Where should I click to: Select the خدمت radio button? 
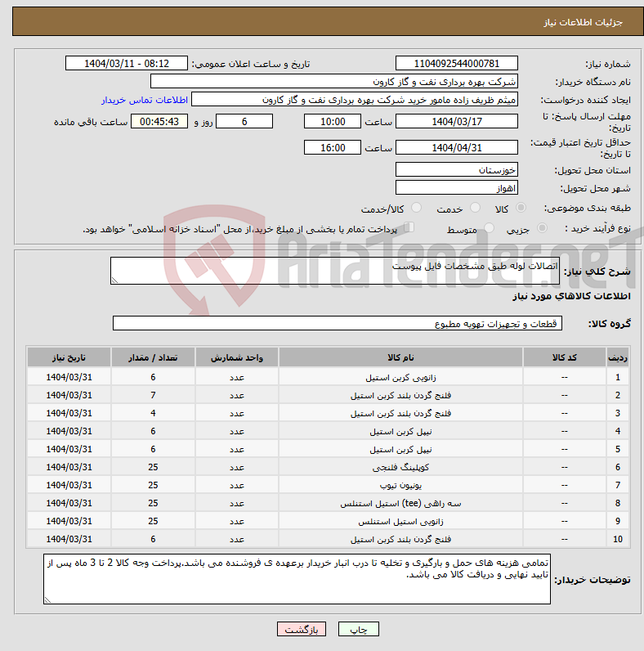(x=475, y=208)
